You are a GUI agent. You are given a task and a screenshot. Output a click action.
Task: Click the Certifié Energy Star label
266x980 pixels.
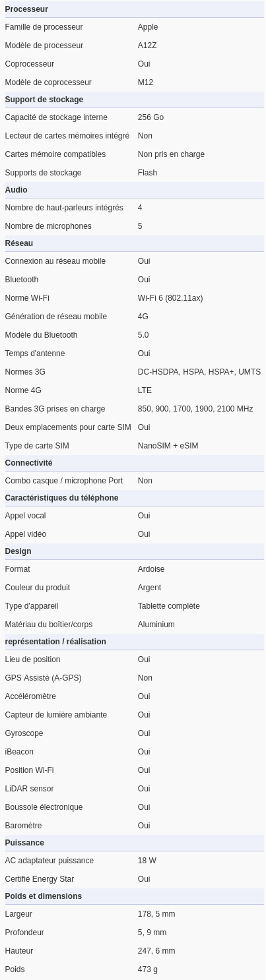coord(40,879)
